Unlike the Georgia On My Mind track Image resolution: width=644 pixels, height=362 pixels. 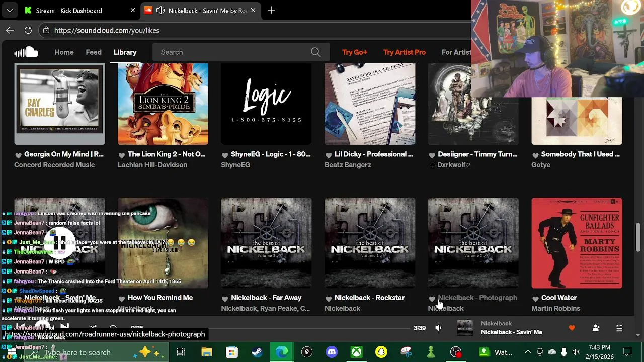click(18, 155)
